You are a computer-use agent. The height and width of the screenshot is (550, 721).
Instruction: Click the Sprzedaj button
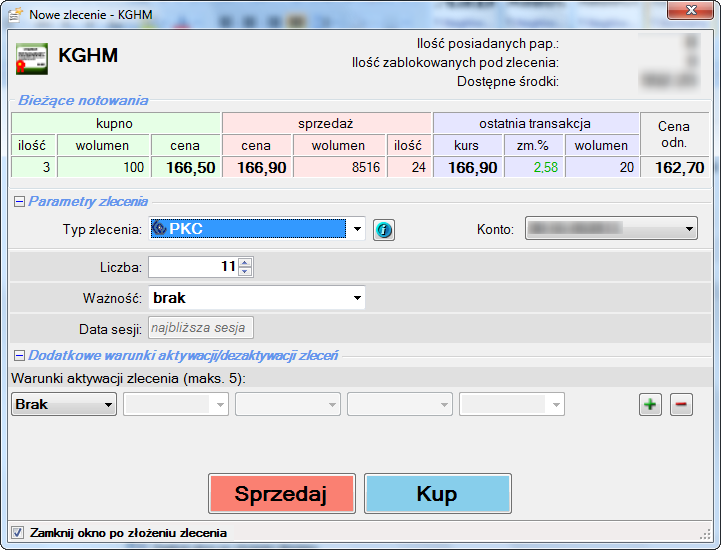[x=281, y=493]
